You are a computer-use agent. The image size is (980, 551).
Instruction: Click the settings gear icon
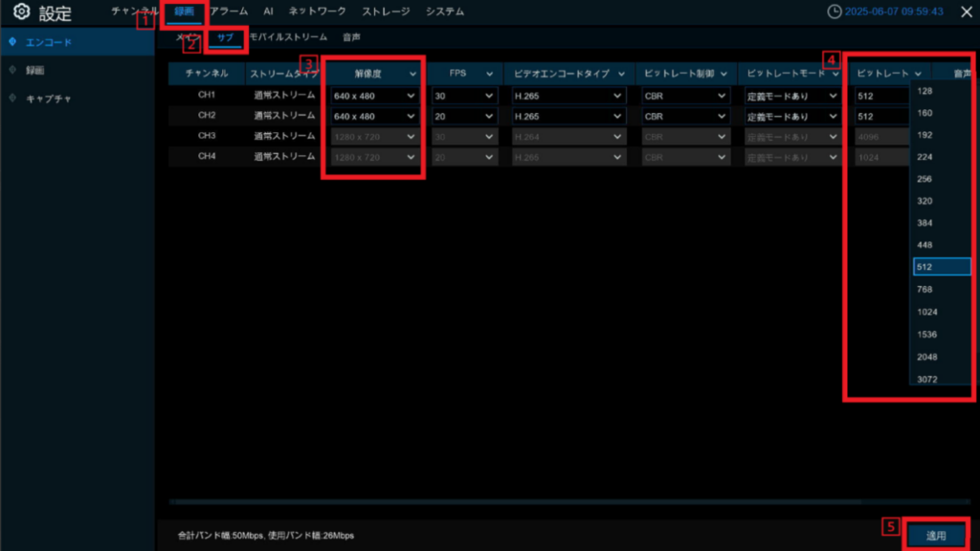coord(21,12)
